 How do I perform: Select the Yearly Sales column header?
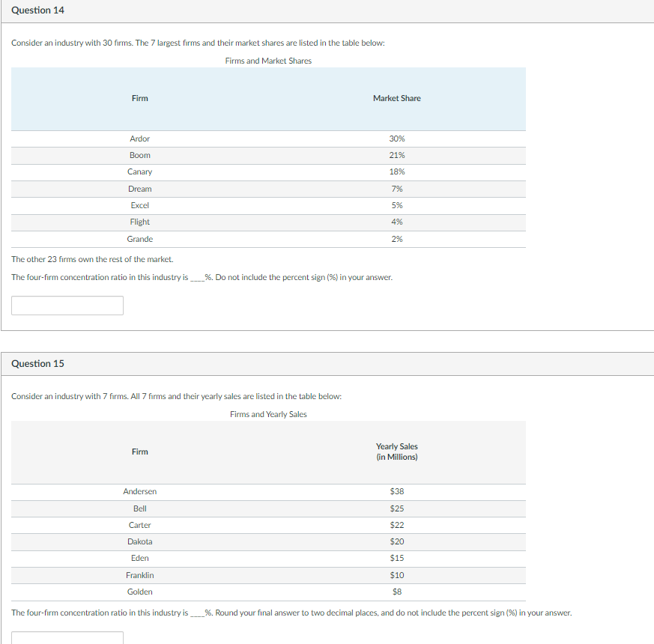(397, 451)
